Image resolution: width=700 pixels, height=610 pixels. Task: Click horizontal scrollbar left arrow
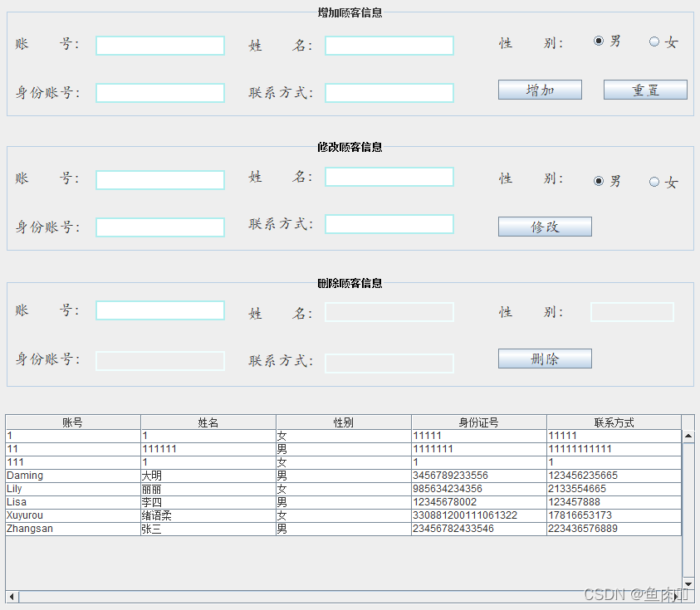pos(12,597)
